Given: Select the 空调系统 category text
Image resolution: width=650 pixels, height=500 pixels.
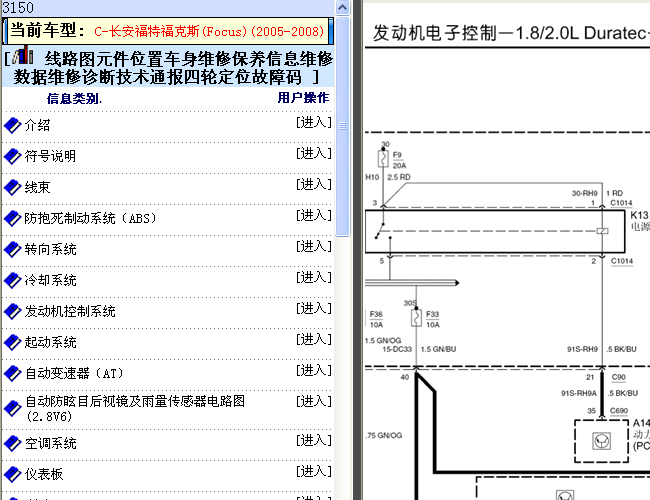Looking at the screenshot, I should point(50,443).
